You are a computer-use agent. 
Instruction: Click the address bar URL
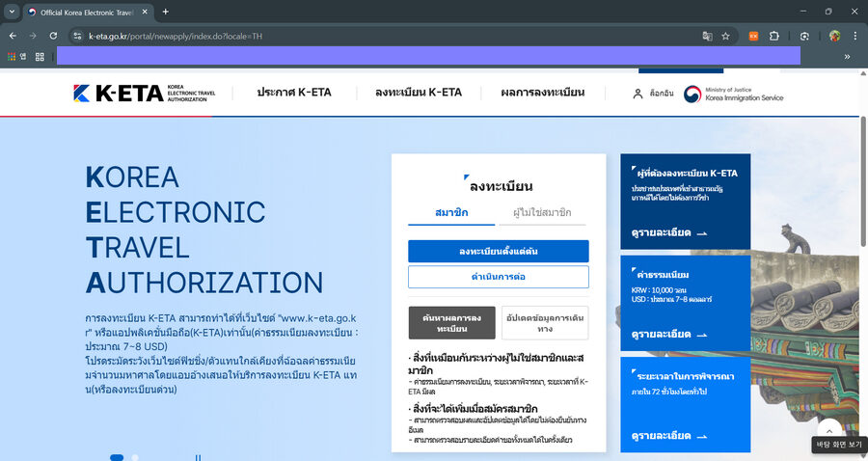[175, 36]
